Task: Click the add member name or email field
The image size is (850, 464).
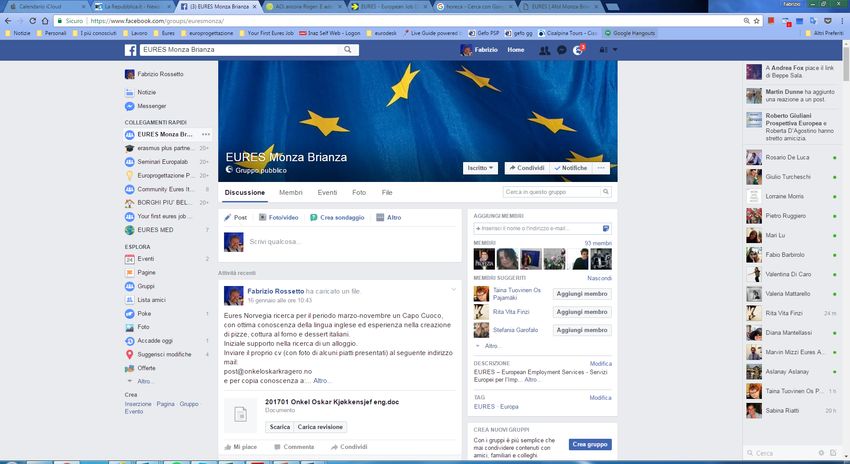Action: pos(537,228)
